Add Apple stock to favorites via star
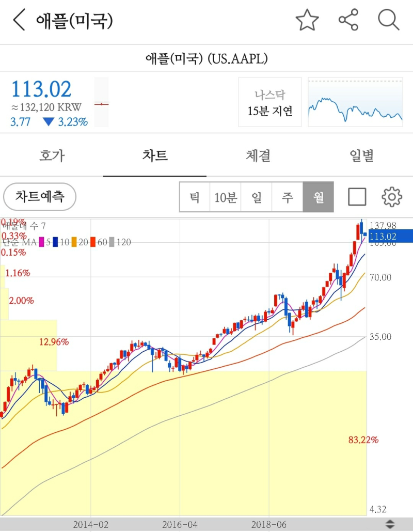Viewport: 413px width, 532px height. pos(307,20)
